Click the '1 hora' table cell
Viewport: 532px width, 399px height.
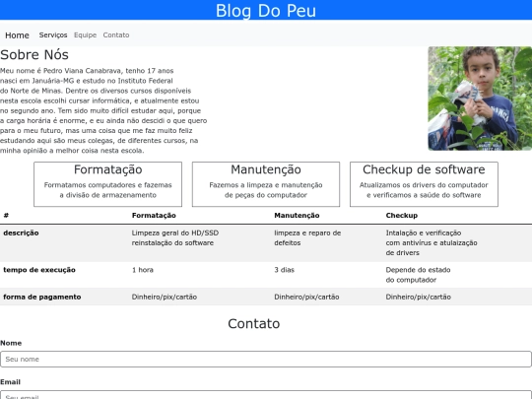coord(143,270)
